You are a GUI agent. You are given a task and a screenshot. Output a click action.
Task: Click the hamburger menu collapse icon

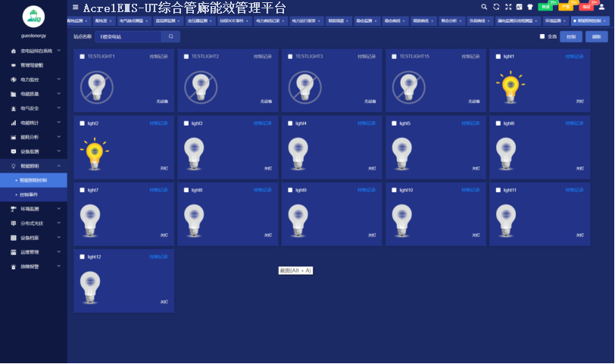click(75, 7)
